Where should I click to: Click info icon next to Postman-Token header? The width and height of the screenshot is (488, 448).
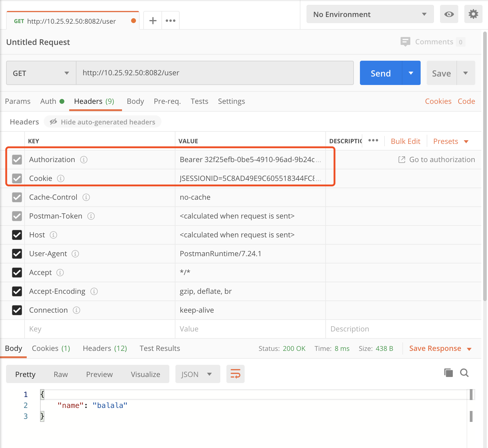coord(91,216)
